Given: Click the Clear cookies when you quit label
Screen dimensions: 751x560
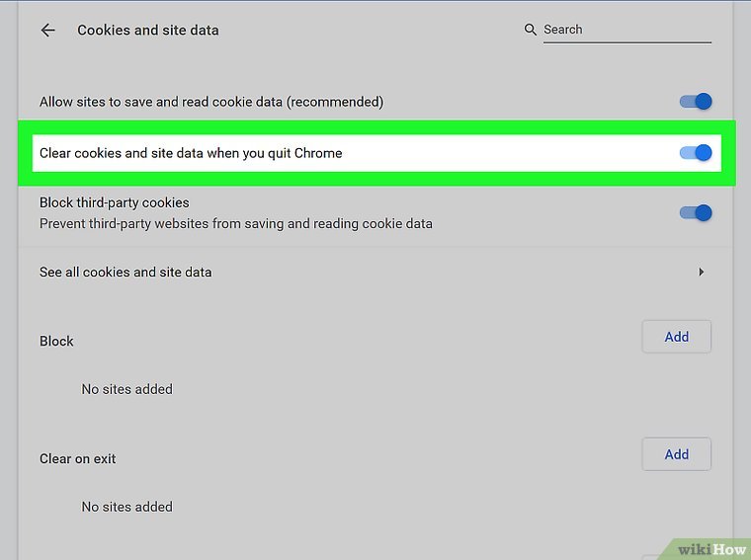Looking at the screenshot, I should 191,153.
